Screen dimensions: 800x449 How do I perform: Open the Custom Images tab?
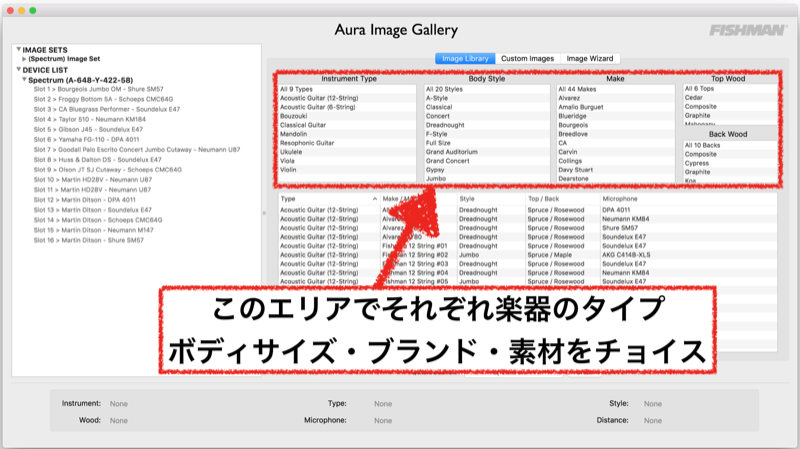527,59
